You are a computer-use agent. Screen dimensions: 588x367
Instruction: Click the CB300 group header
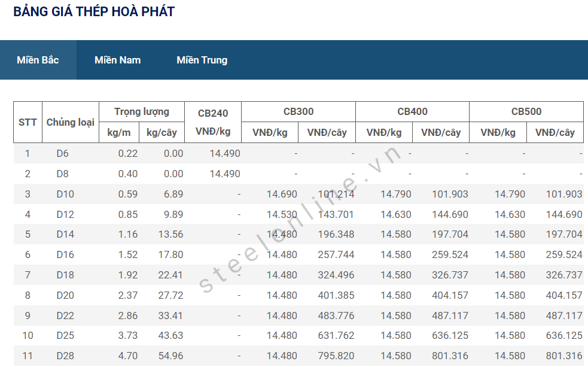coord(298,112)
